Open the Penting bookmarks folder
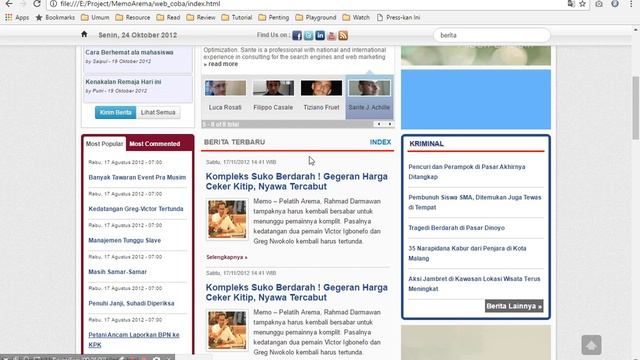This screenshot has height=360, width=640. [x=273, y=18]
